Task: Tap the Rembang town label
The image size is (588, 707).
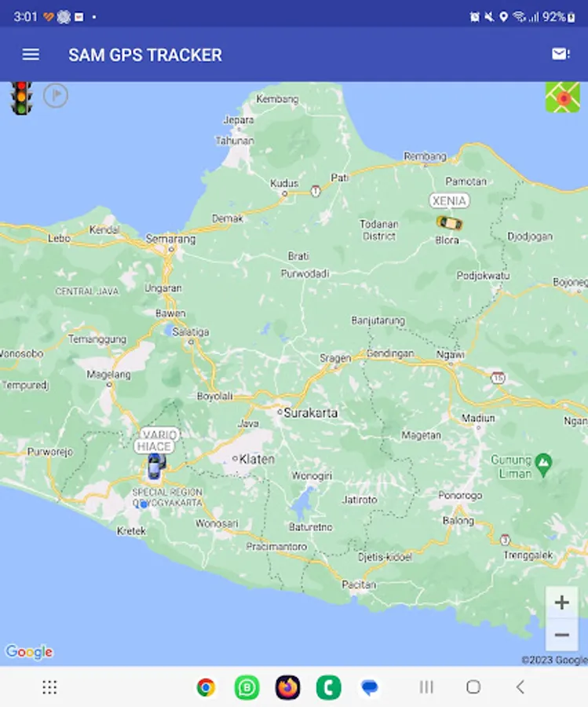Action: coord(425,156)
